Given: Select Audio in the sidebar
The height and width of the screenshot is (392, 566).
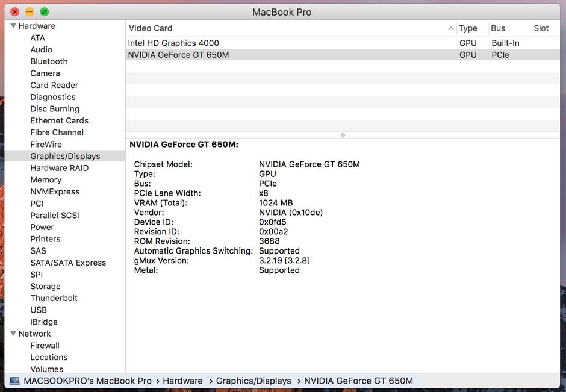Looking at the screenshot, I should point(41,50).
